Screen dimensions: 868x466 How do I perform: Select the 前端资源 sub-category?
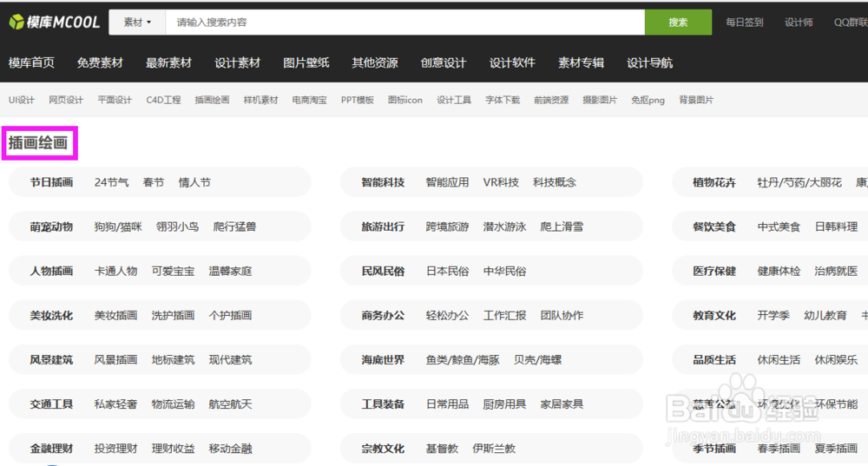coord(551,100)
